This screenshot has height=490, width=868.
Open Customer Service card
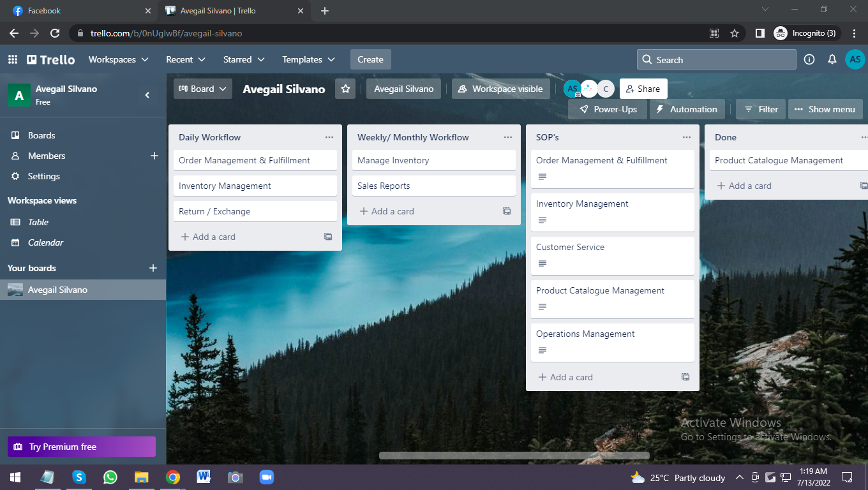click(x=613, y=256)
